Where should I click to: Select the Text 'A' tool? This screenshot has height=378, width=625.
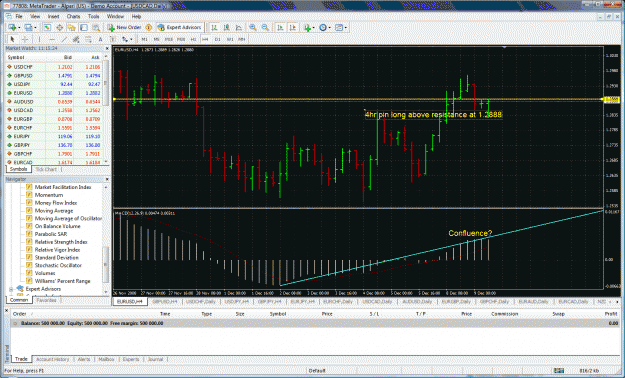click(x=100, y=39)
